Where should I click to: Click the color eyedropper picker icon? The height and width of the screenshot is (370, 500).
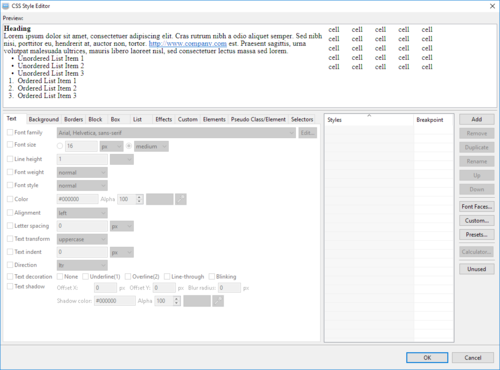coord(181,199)
